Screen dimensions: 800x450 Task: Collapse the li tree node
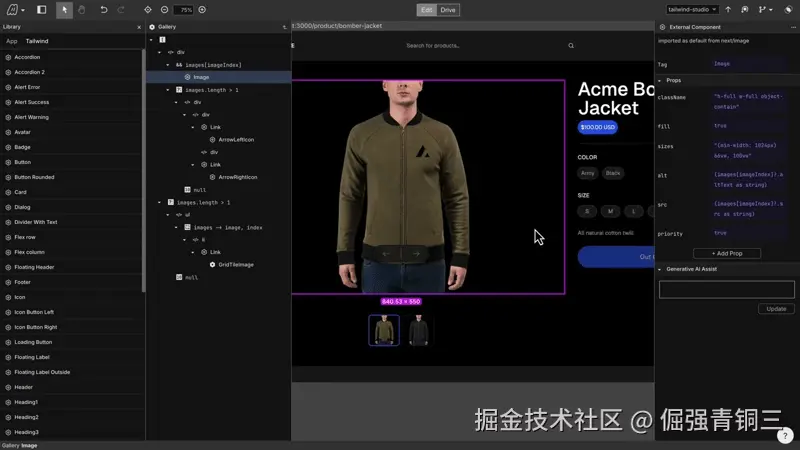[x=185, y=240]
